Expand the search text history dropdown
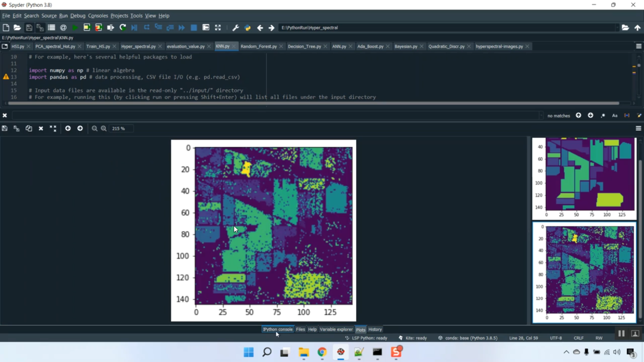 pyautogui.click(x=541, y=115)
